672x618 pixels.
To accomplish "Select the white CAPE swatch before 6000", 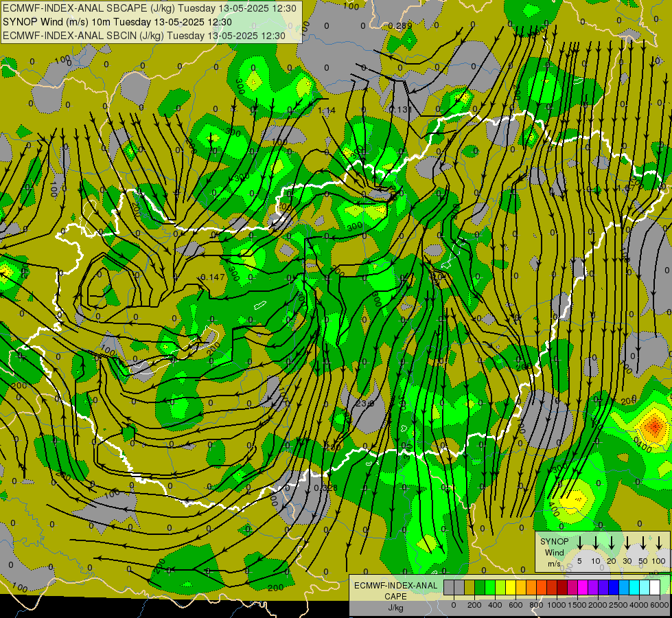I will pos(654,588).
